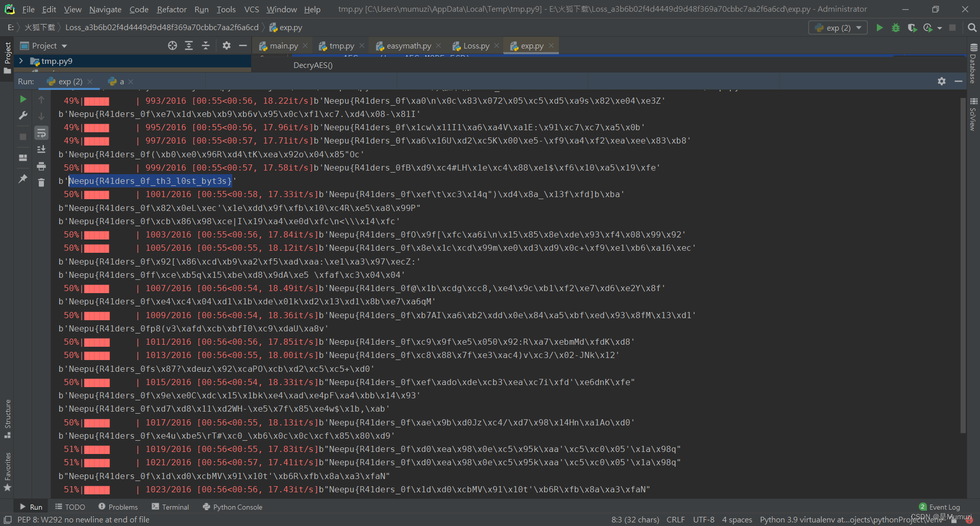Collapse all in Project panel
980x526 pixels.
click(206, 46)
